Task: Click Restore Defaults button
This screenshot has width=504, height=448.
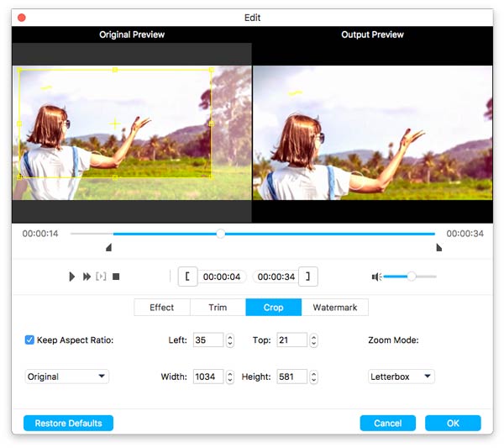Action: point(68,424)
